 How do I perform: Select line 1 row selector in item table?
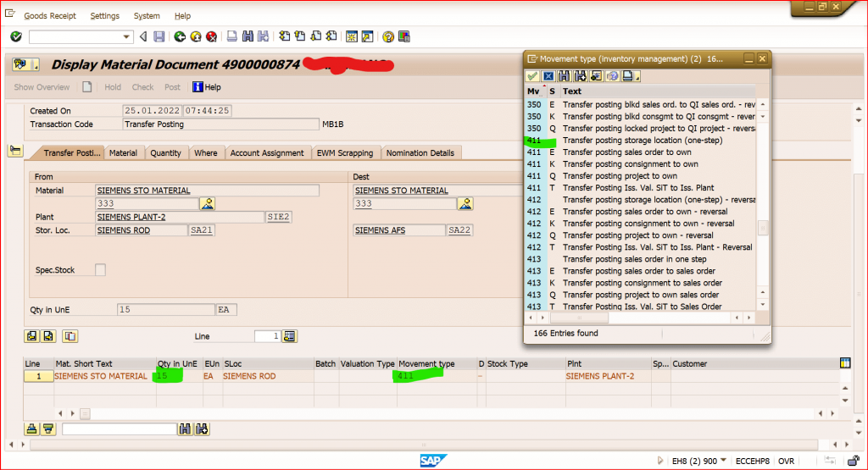(x=38, y=376)
